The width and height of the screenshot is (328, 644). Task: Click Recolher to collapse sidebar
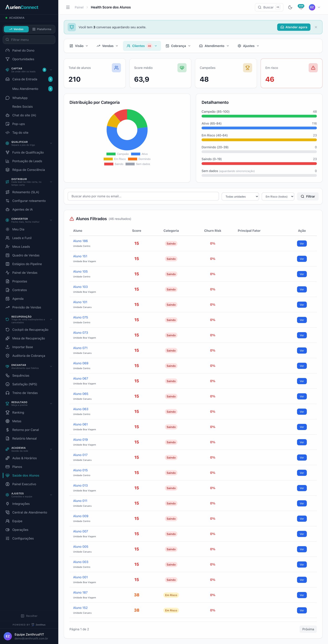pos(29,616)
